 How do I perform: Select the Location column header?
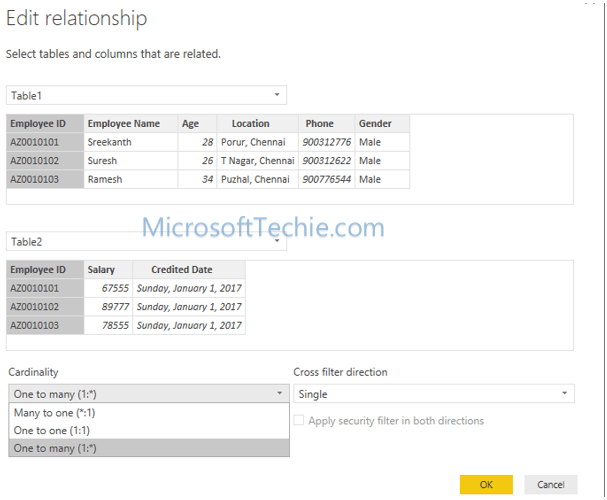tap(250, 124)
